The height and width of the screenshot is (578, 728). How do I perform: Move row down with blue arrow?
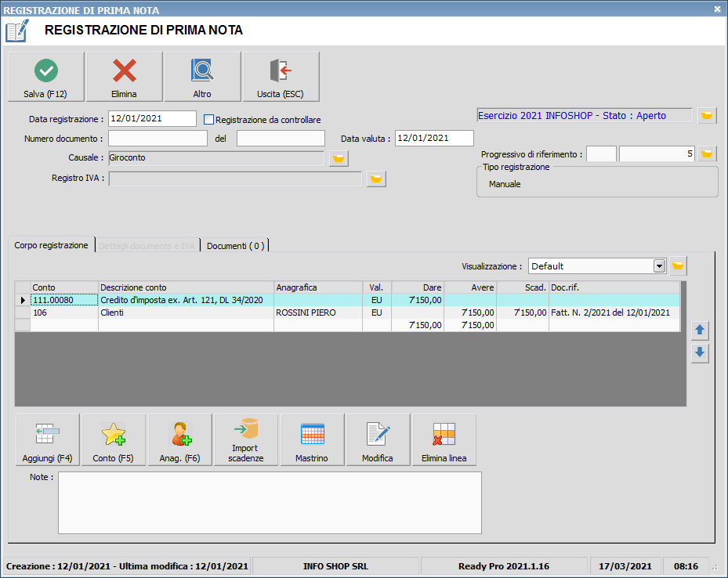pos(700,353)
